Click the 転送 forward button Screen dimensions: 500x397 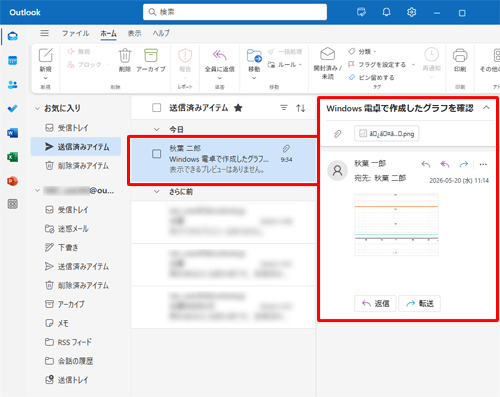click(x=420, y=303)
